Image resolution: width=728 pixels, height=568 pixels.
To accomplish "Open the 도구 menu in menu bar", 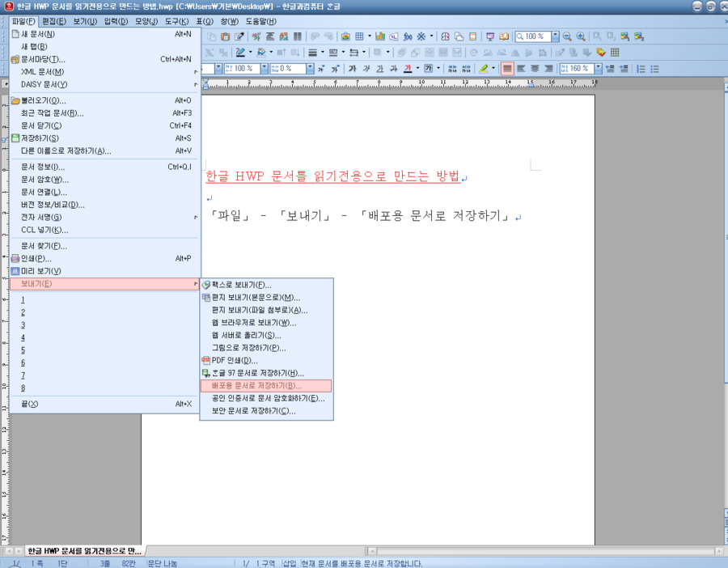I will coord(176,21).
